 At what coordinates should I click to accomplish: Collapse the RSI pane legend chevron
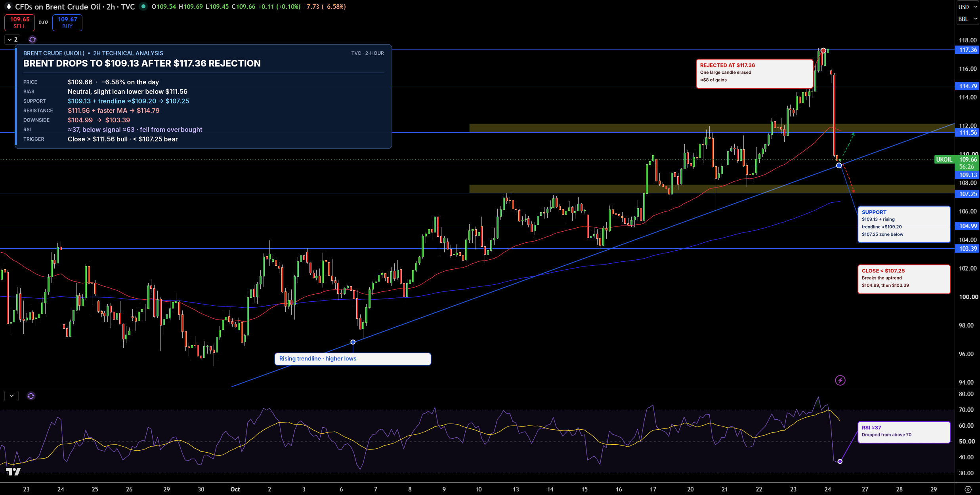point(11,396)
